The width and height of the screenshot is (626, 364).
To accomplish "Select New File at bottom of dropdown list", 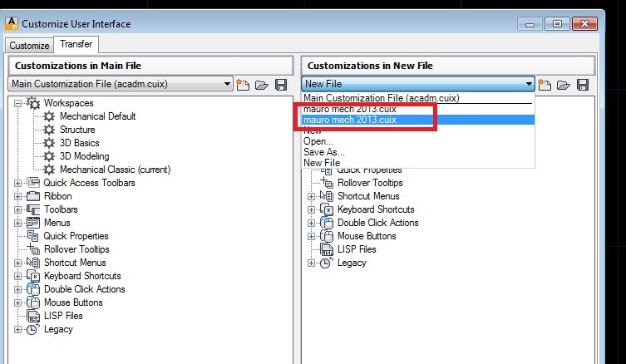I will tap(417, 163).
